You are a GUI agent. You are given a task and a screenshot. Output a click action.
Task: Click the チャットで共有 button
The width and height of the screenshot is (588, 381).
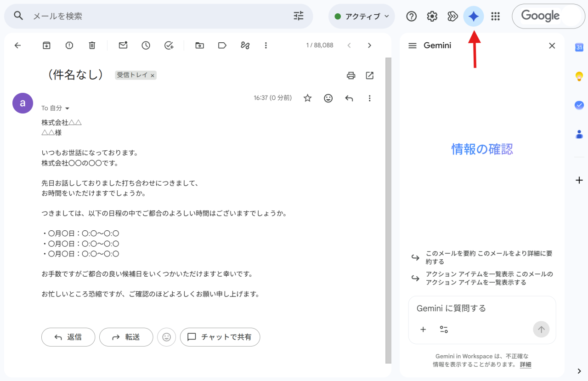coord(220,337)
